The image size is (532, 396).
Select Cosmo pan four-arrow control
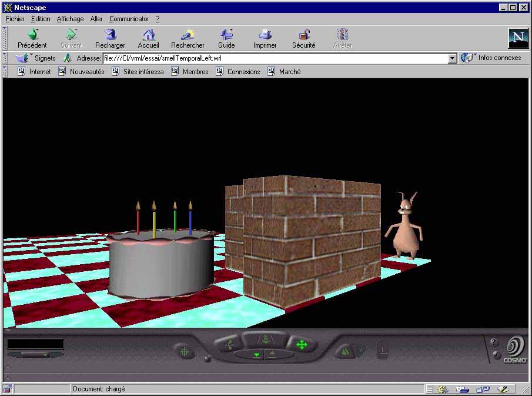click(x=302, y=345)
